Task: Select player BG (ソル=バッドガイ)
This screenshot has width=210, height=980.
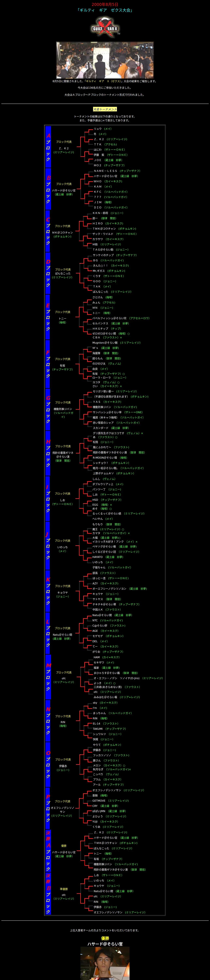Action: point(108,261)
